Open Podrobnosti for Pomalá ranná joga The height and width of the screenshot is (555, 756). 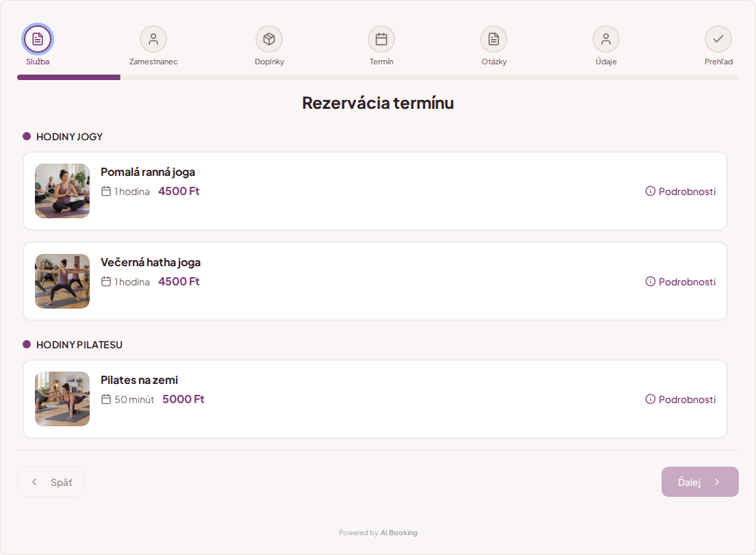[x=680, y=191]
